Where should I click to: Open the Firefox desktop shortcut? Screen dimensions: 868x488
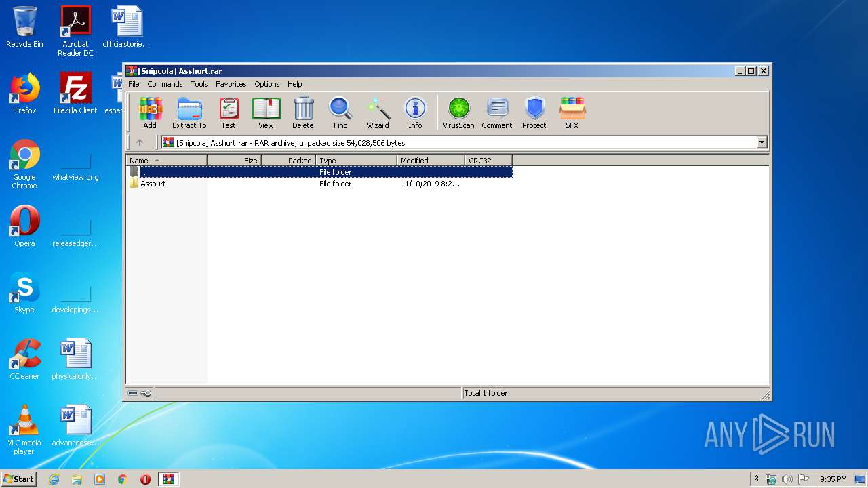point(24,94)
